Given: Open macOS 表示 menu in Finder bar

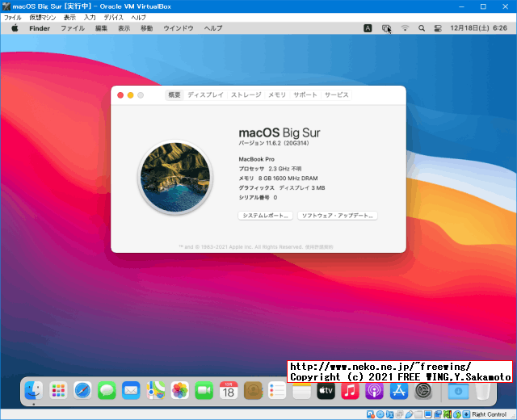Looking at the screenshot, I should click(124, 28).
